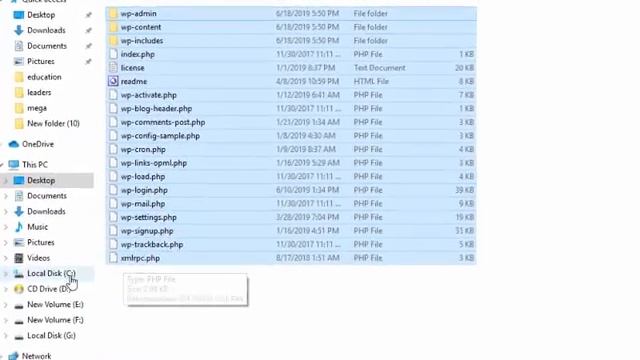Expand the Local Disk (G:) node
Screen dimensions: 640x360
click(6, 336)
